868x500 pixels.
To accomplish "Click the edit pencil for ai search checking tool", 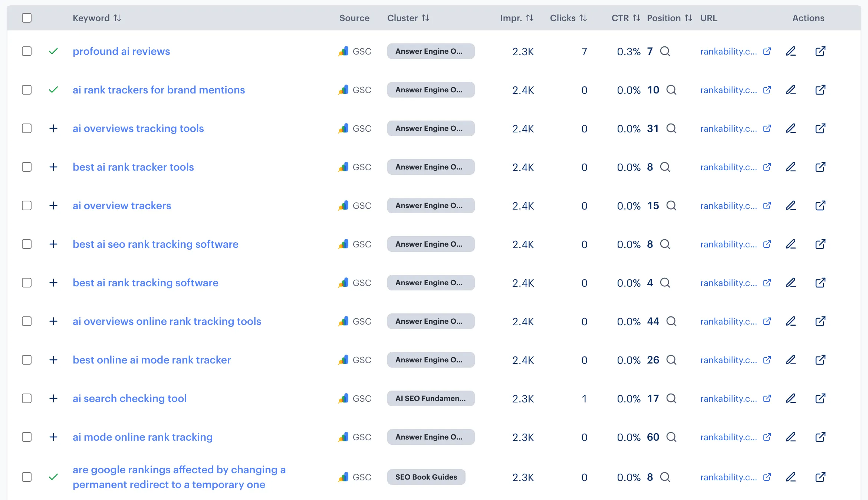I will [791, 398].
